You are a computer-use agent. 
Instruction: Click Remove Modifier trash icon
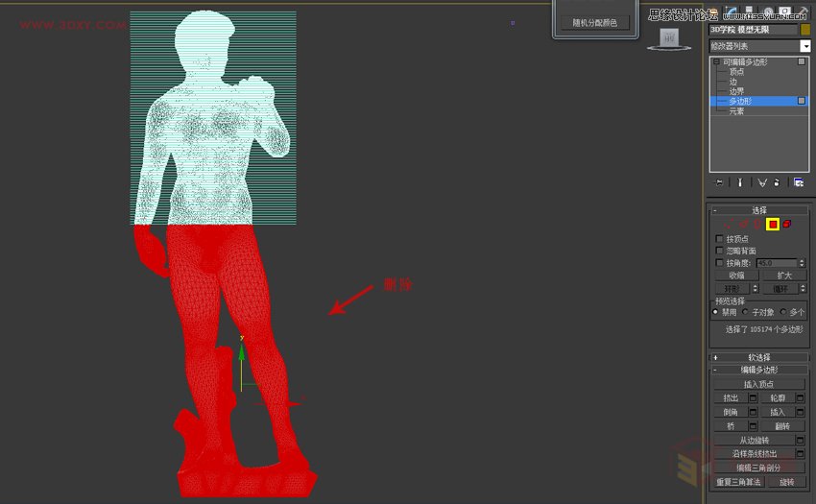click(777, 182)
